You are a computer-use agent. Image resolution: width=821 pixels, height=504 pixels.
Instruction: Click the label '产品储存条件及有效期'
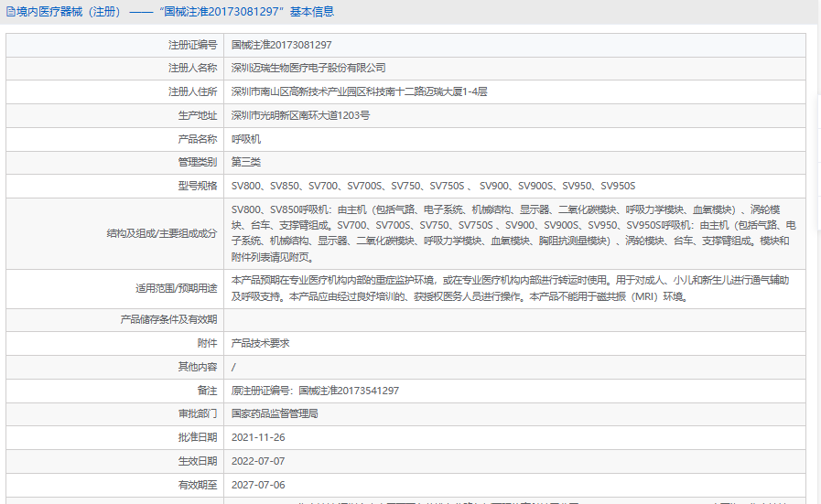(x=168, y=319)
